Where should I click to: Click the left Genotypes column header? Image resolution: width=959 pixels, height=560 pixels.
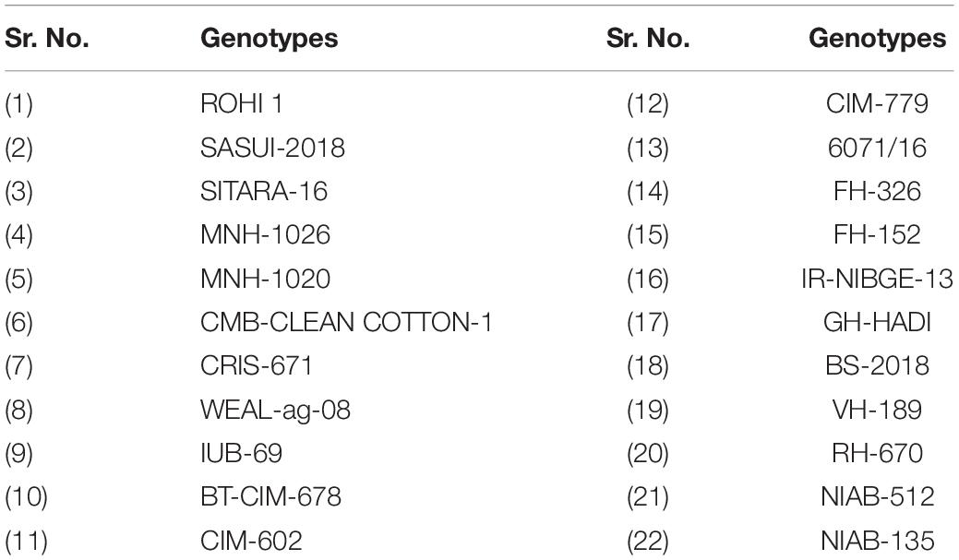270,39
